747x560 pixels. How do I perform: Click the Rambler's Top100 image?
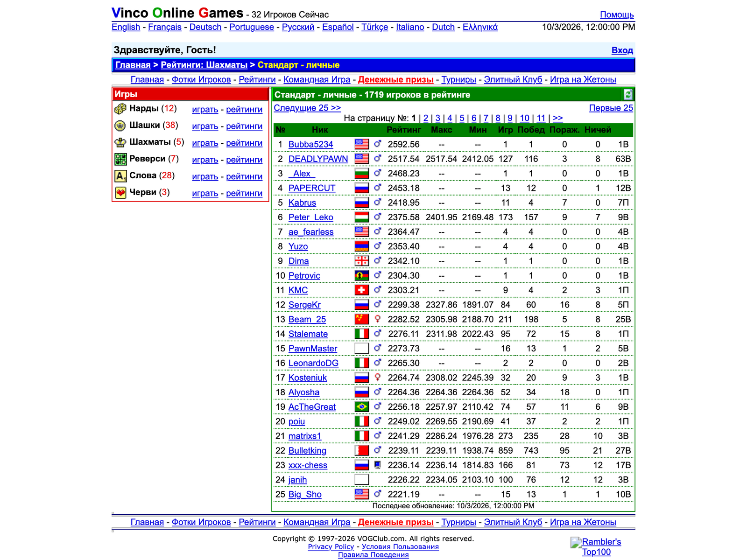click(x=596, y=547)
